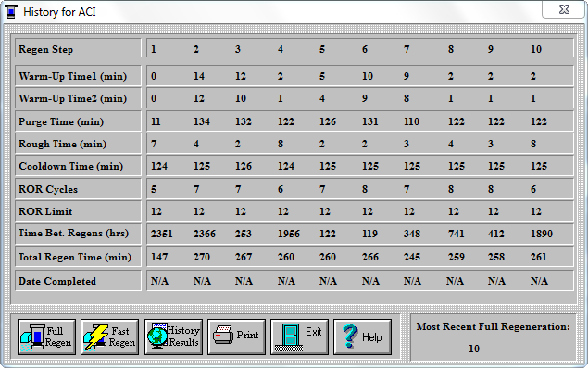Click Total Regen Time value 261
This screenshot has width=588, height=368.
539,257
